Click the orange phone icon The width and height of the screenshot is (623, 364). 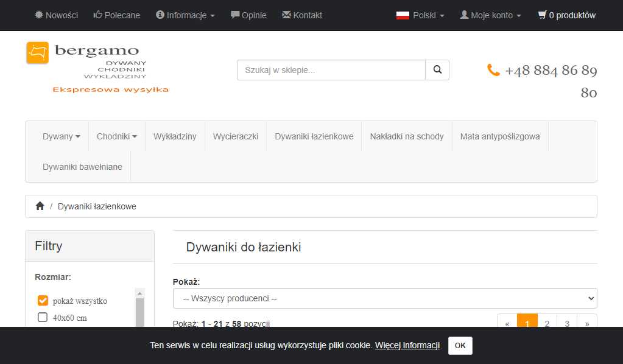tap(493, 70)
